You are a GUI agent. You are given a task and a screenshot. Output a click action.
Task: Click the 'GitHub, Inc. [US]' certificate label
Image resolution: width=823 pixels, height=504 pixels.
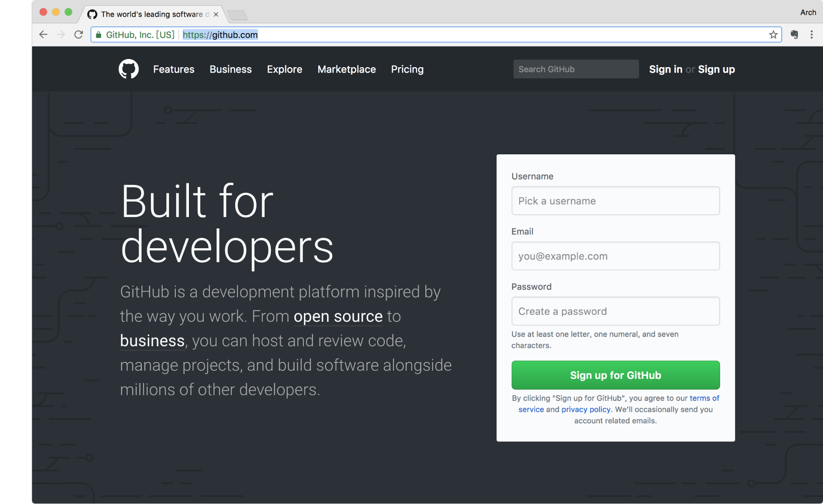coord(140,35)
